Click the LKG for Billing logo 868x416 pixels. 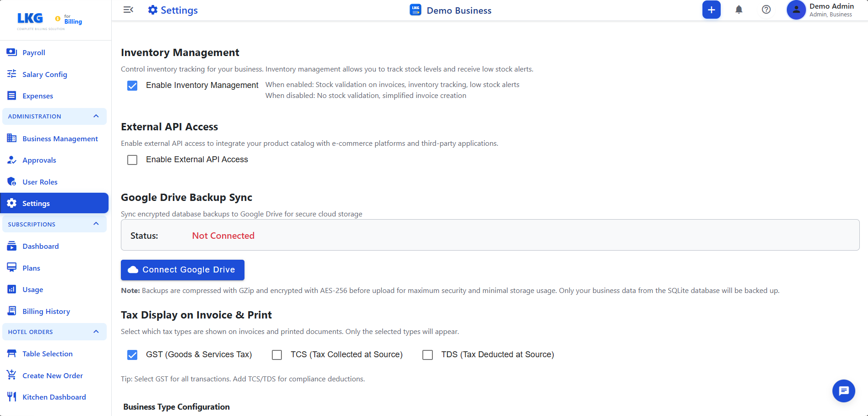[49, 21]
